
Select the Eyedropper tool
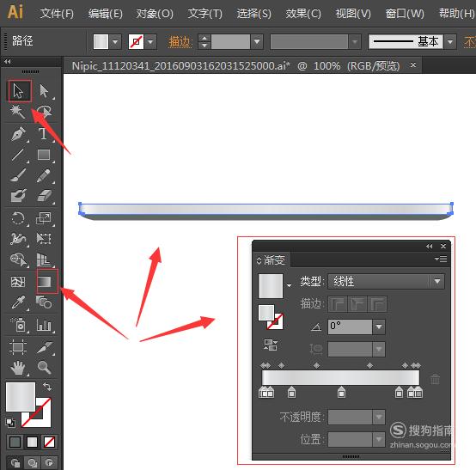18,302
